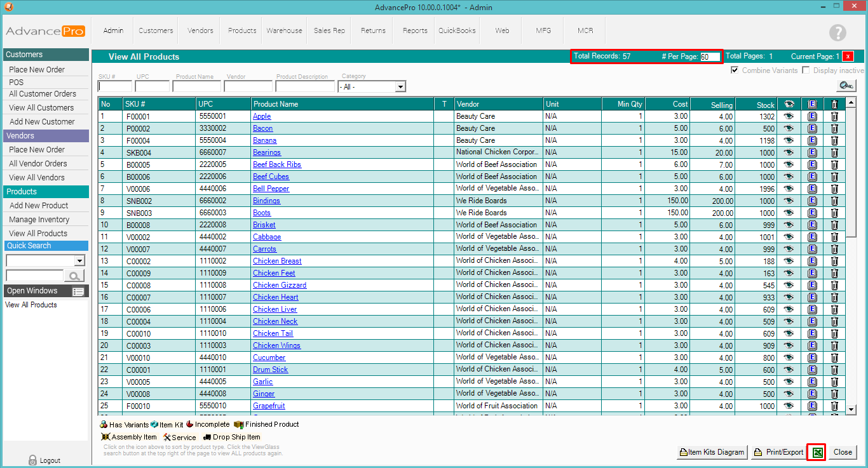
Task: Click the Excel export icon button
Action: pyautogui.click(x=816, y=452)
